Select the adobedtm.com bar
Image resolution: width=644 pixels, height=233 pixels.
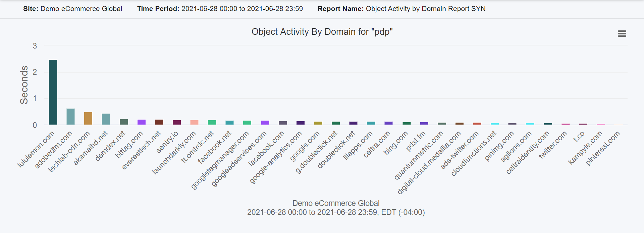70,117
